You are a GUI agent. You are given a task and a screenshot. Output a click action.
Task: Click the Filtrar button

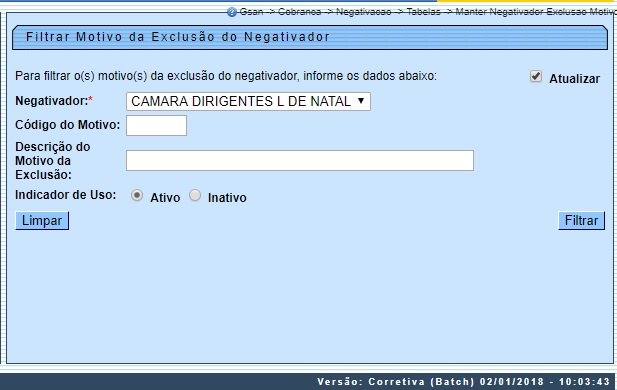click(581, 221)
